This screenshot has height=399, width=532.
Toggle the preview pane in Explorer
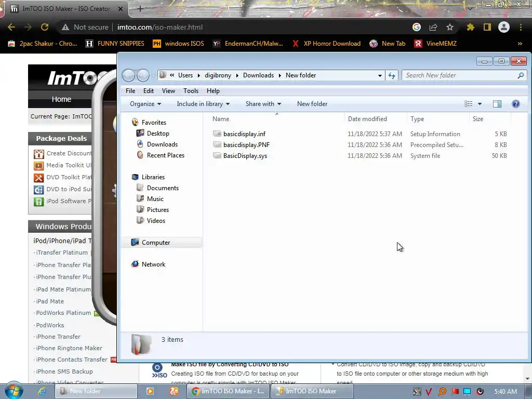[x=497, y=104]
